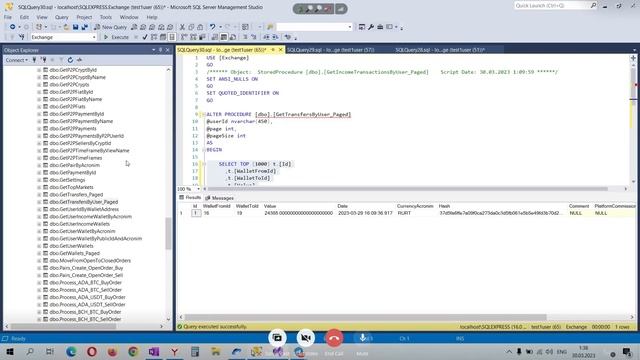
Task: Open the Connect dropdown in Object Explorer
Action: point(17,60)
